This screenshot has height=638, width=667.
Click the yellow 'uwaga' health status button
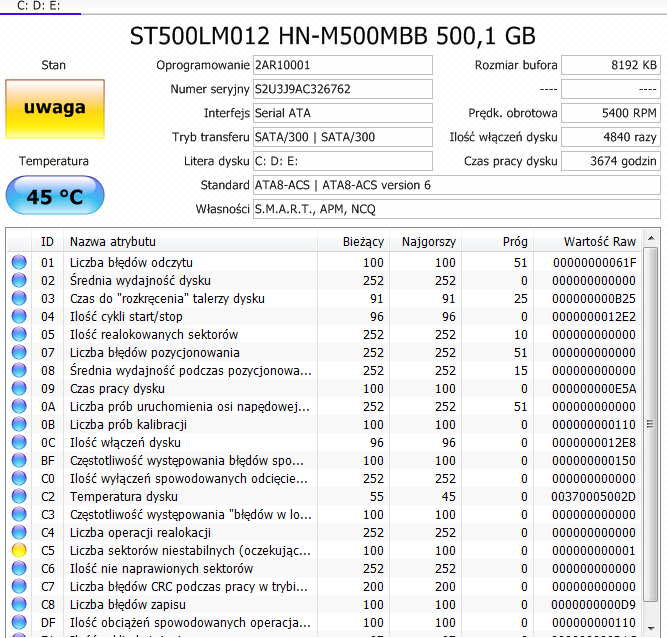55,109
